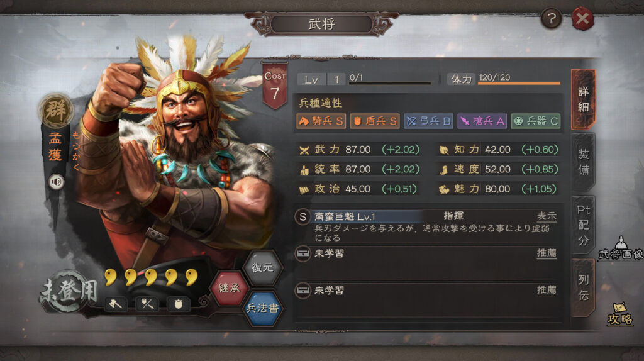
Task: Tap the 群 faction emblem
Action: point(55,111)
